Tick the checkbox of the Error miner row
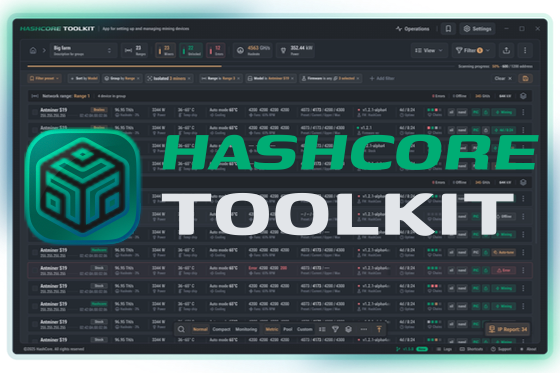 (35, 270)
